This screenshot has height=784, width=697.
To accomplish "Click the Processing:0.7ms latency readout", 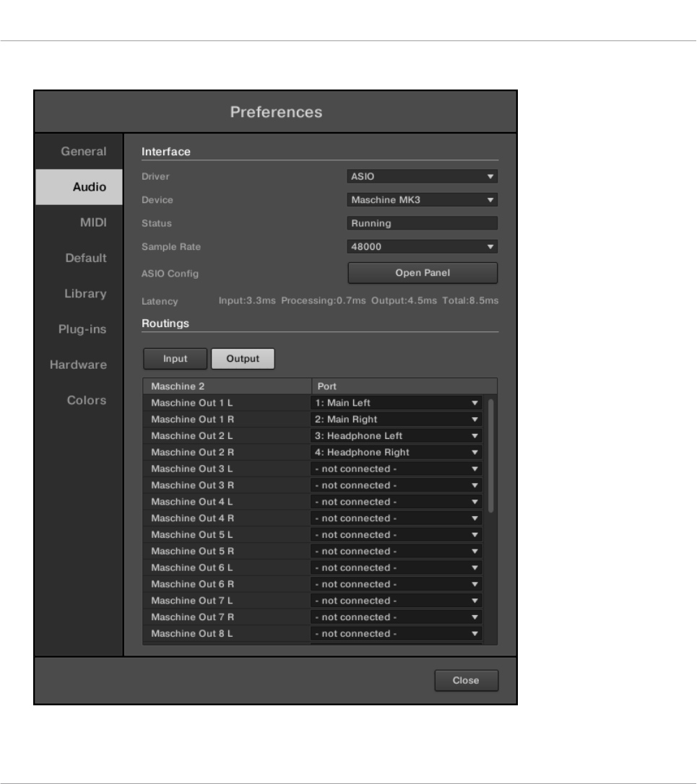I will click(x=324, y=300).
